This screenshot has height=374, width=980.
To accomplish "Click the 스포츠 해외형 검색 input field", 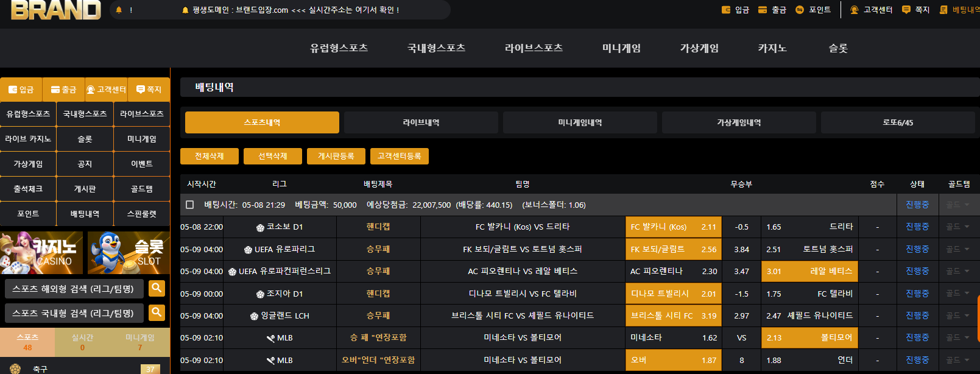I will click(74, 289).
